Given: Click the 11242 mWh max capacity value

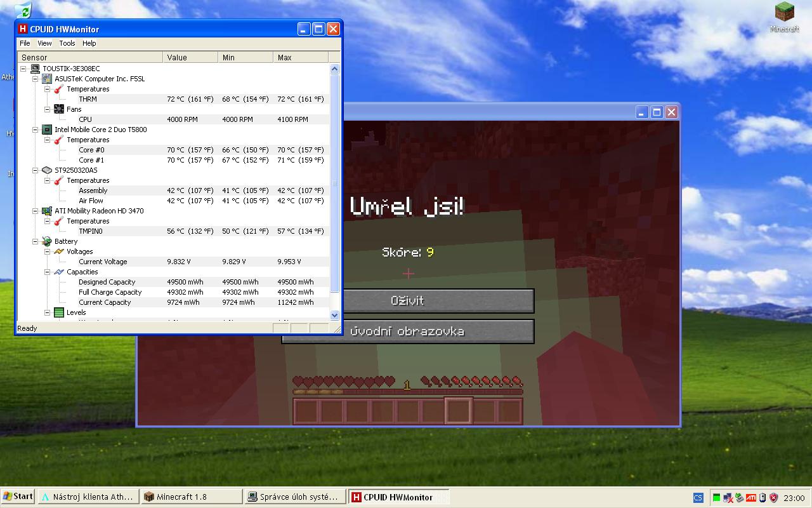Looking at the screenshot, I should click(296, 302).
